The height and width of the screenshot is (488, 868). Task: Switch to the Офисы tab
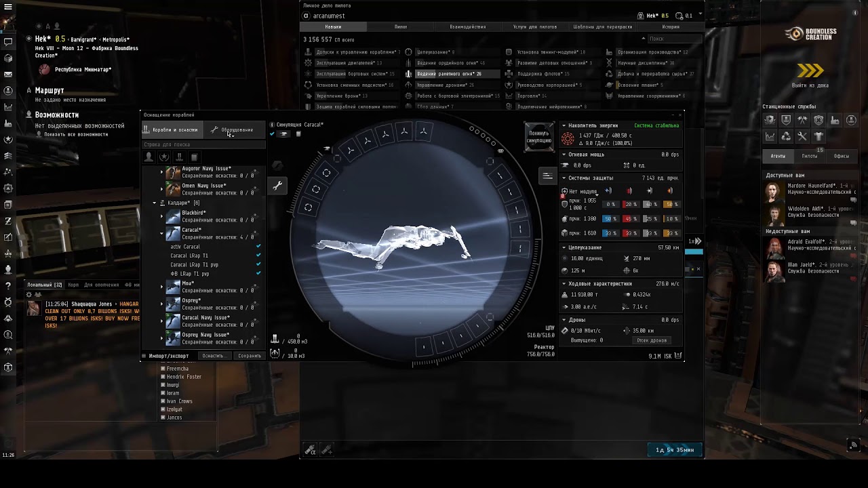pyautogui.click(x=842, y=156)
